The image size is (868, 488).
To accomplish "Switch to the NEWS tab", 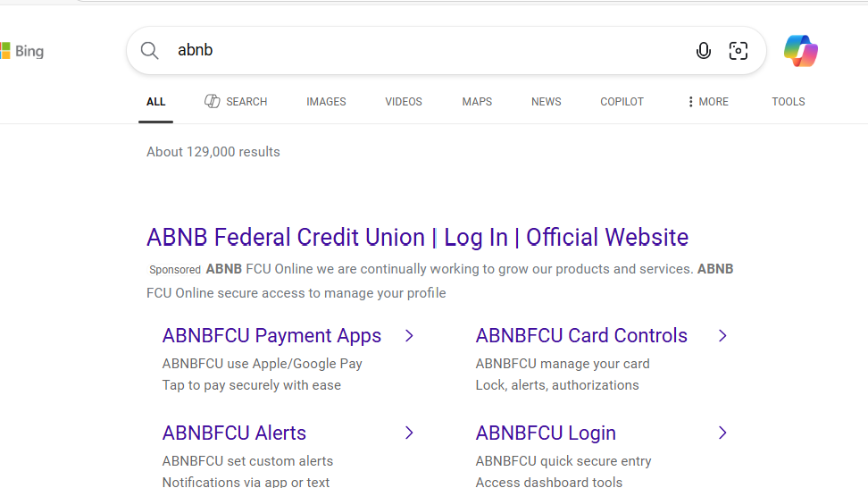I will pos(546,102).
